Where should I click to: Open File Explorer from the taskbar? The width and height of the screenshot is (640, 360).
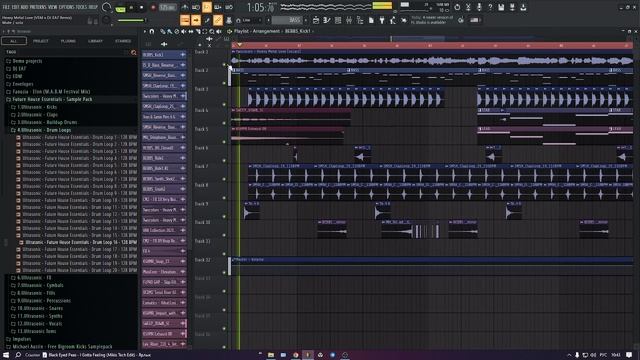[x=271, y=355]
